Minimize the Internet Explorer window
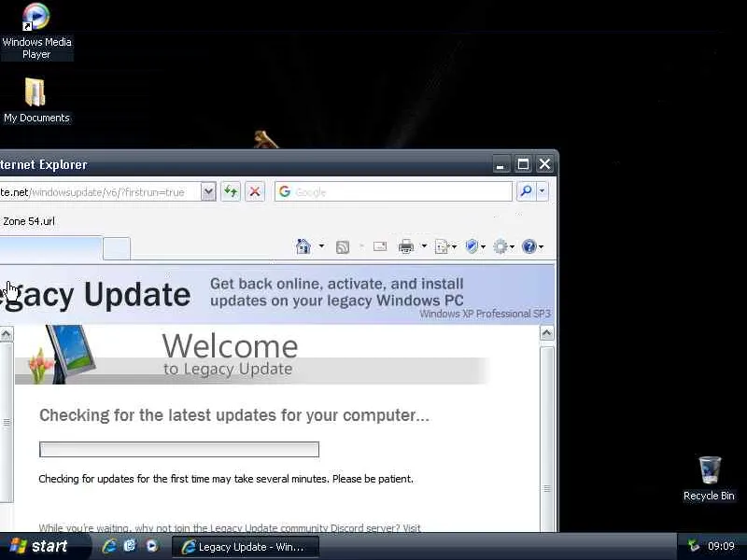Image resolution: width=747 pixels, height=560 pixels. coord(500,164)
